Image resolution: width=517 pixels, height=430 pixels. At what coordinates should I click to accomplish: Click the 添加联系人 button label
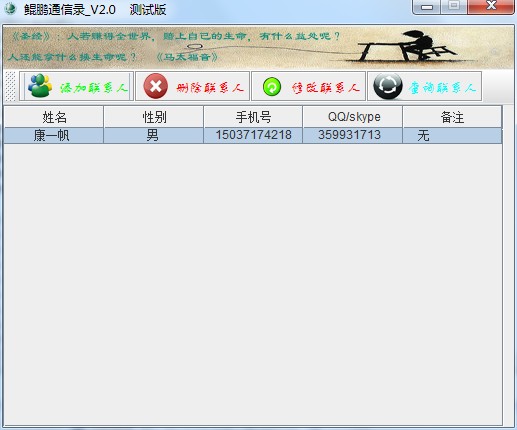point(93,88)
